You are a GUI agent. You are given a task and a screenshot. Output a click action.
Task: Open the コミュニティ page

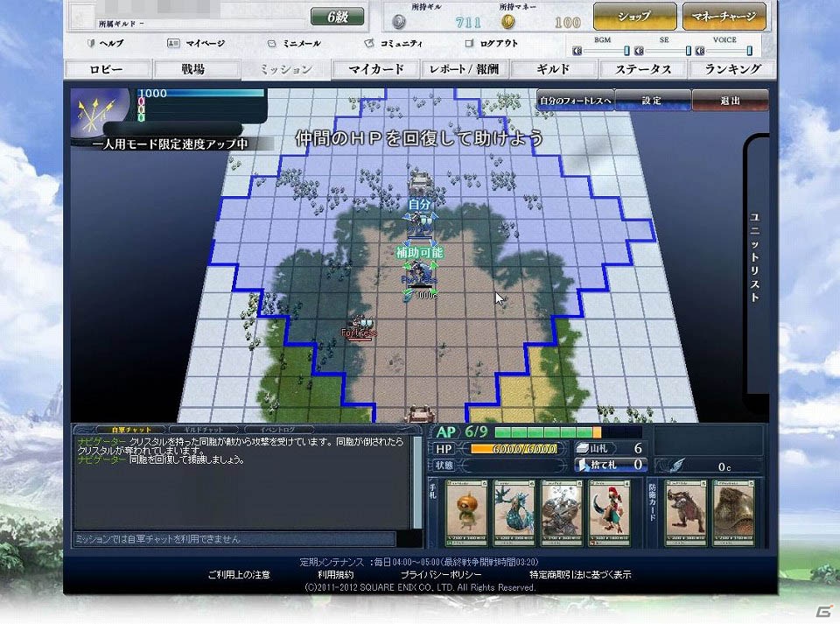[393, 44]
